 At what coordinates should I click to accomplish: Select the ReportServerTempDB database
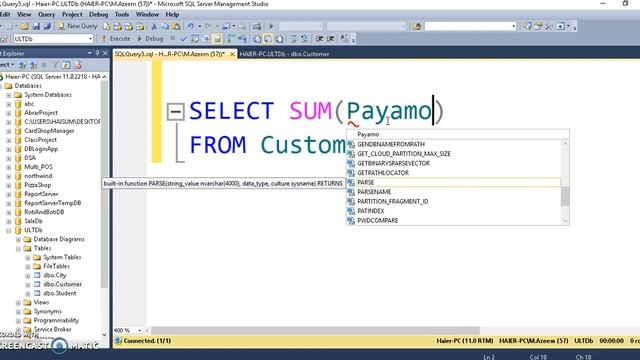(x=53, y=203)
